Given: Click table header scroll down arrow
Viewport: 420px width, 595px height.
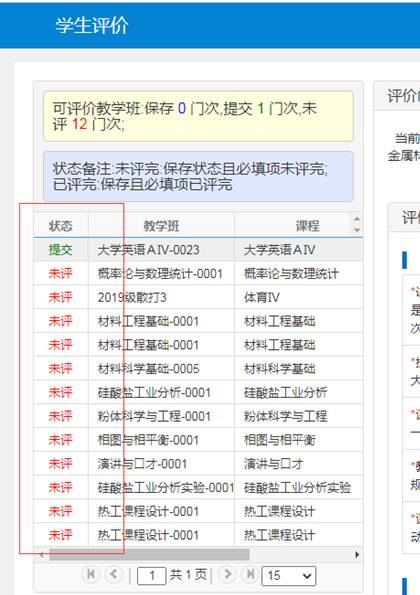Looking at the screenshot, I should click(357, 230).
